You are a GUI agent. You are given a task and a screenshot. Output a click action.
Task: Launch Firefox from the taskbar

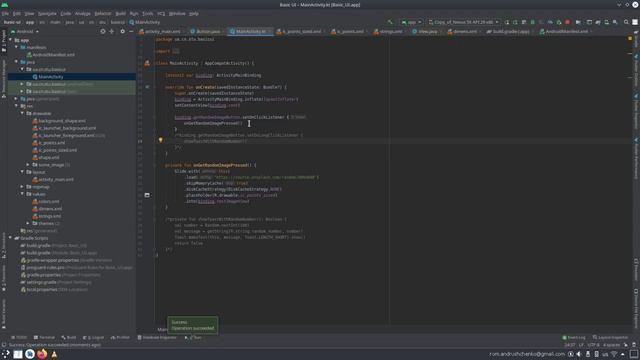click(x=42, y=354)
